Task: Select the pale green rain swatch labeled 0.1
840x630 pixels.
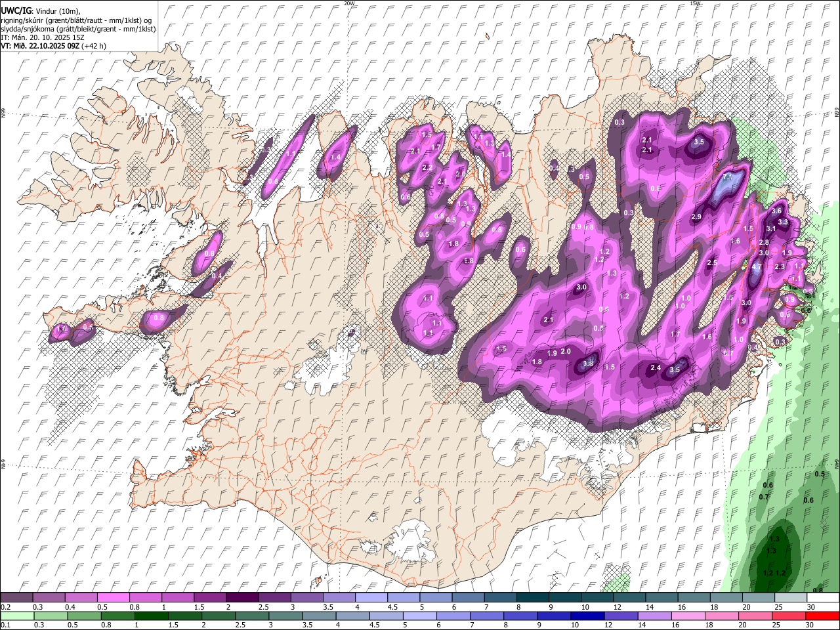Action: pyautogui.click(x=16, y=616)
